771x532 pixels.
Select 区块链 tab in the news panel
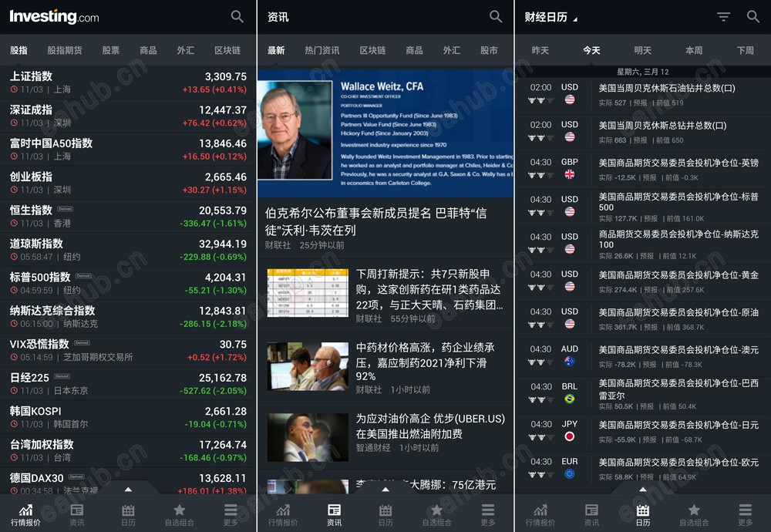coord(372,50)
